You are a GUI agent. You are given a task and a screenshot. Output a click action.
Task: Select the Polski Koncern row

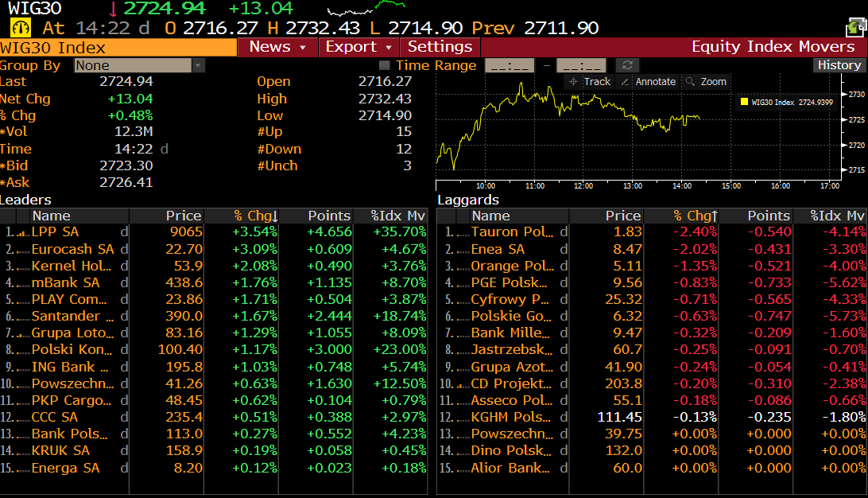coord(214,349)
